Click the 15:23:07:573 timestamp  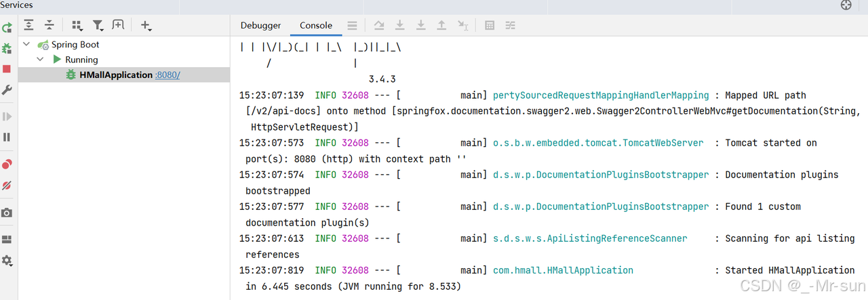(272, 143)
